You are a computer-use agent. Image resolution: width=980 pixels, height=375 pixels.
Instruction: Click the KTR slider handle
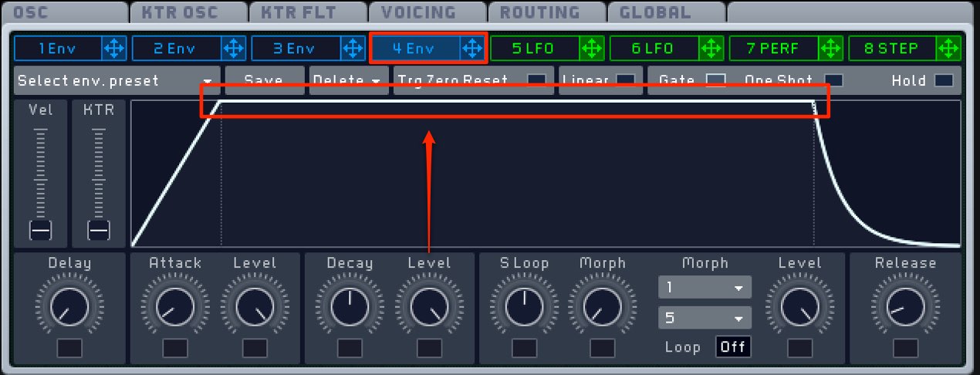pos(98,230)
